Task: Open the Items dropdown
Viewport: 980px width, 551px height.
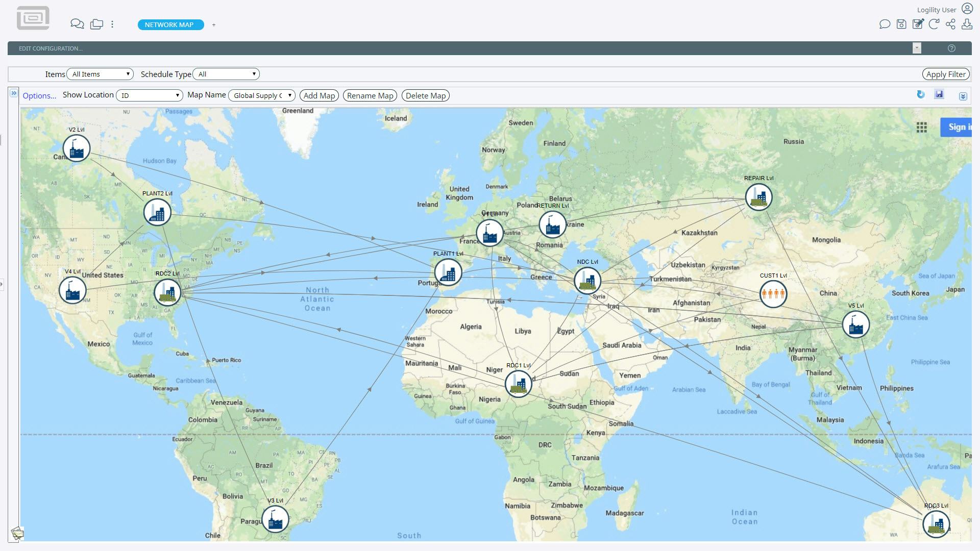Action: tap(100, 74)
